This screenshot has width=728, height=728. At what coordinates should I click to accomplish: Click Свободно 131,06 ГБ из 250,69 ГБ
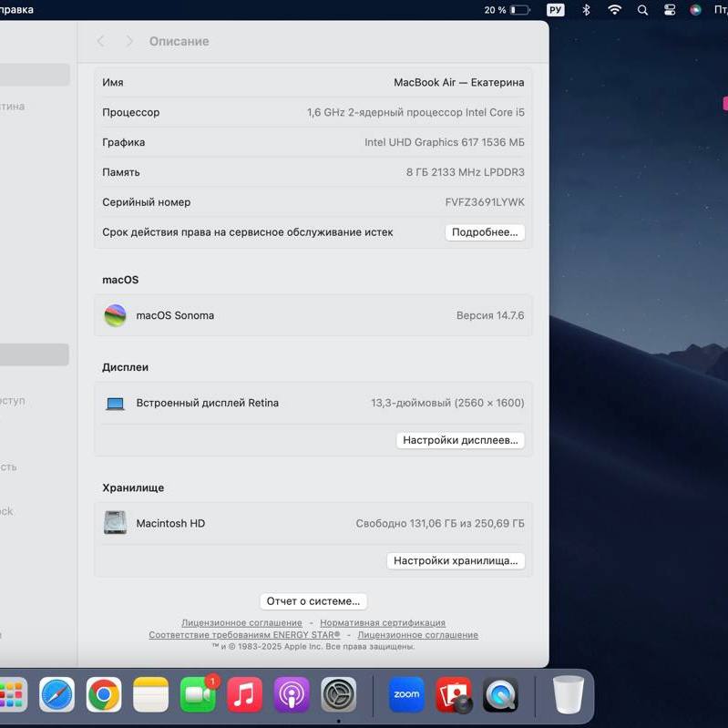coord(440,523)
